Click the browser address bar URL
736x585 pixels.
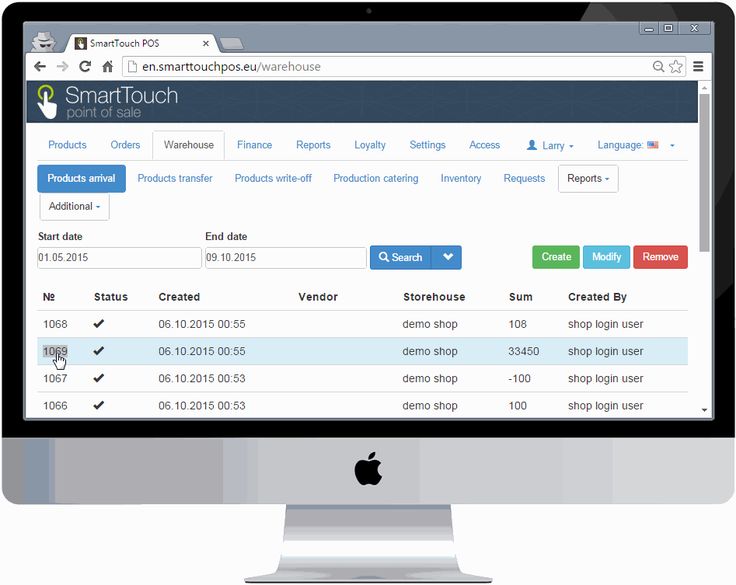click(x=231, y=67)
